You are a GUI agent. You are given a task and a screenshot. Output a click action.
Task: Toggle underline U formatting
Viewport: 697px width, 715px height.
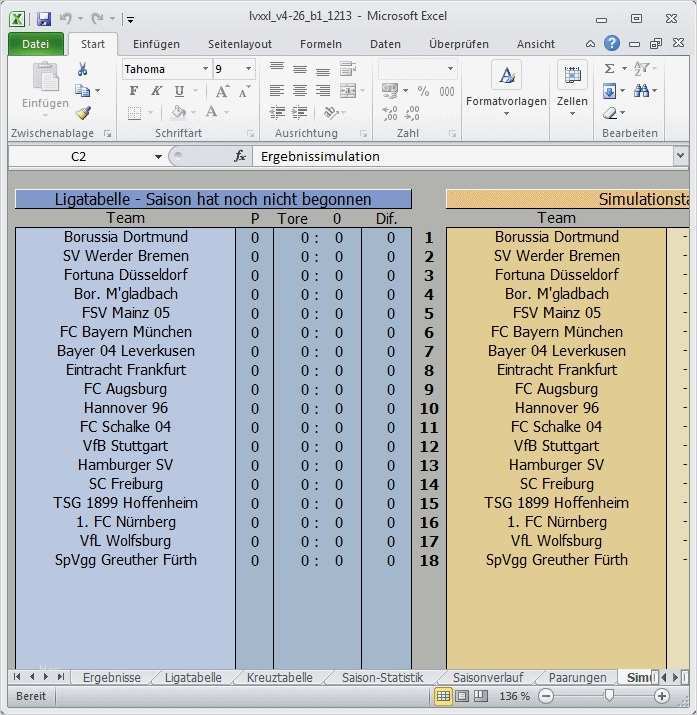(x=179, y=91)
